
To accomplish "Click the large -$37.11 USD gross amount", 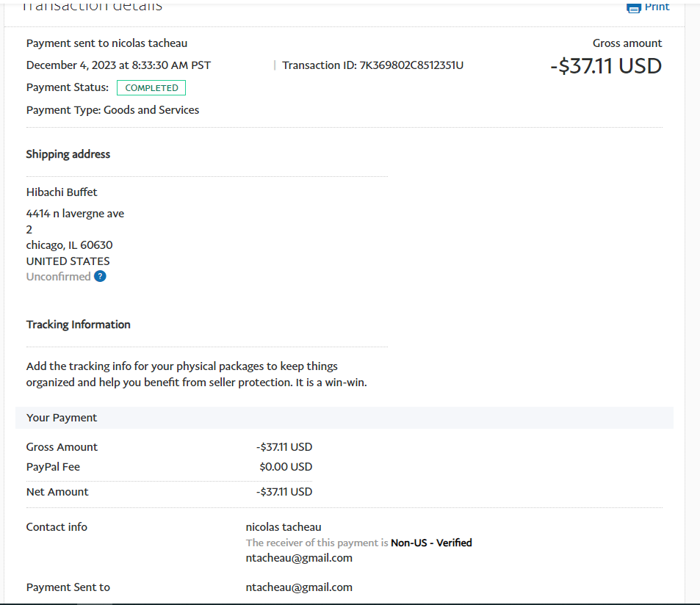I will [x=606, y=66].
